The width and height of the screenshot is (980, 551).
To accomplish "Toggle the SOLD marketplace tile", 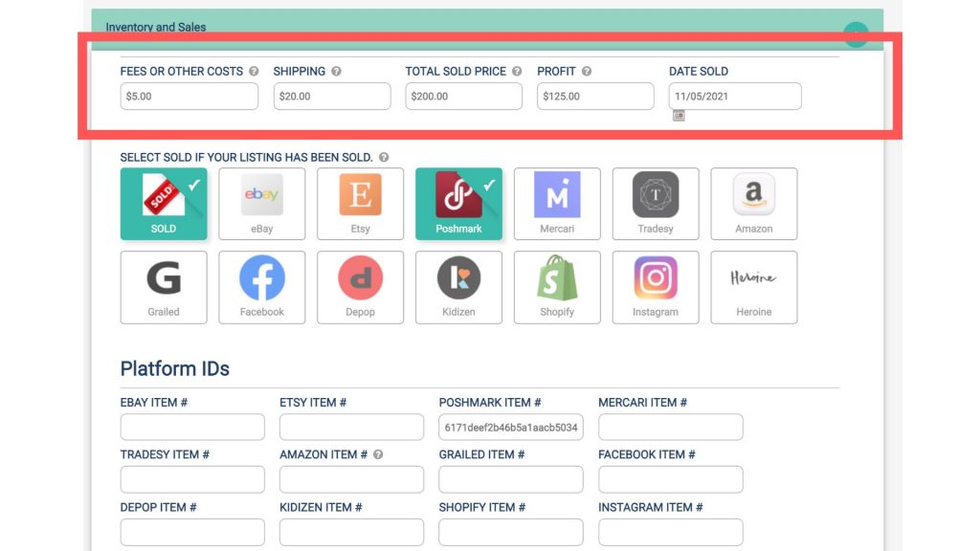I will [x=164, y=204].
